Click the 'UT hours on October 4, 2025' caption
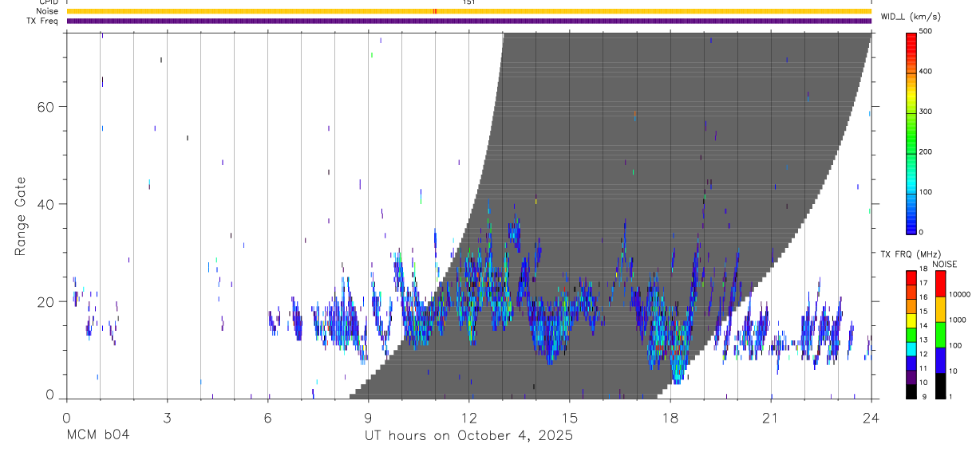The width and height of the screenshot is (980, 452). tap(469, 437)
